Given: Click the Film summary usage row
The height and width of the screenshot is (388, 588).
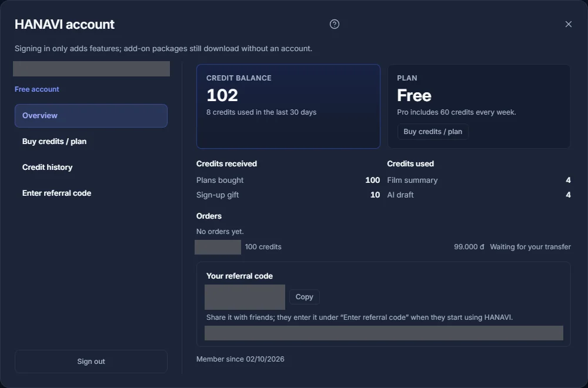Looking at the screenshot, I should pyautogui.click(x=479, y=180).
